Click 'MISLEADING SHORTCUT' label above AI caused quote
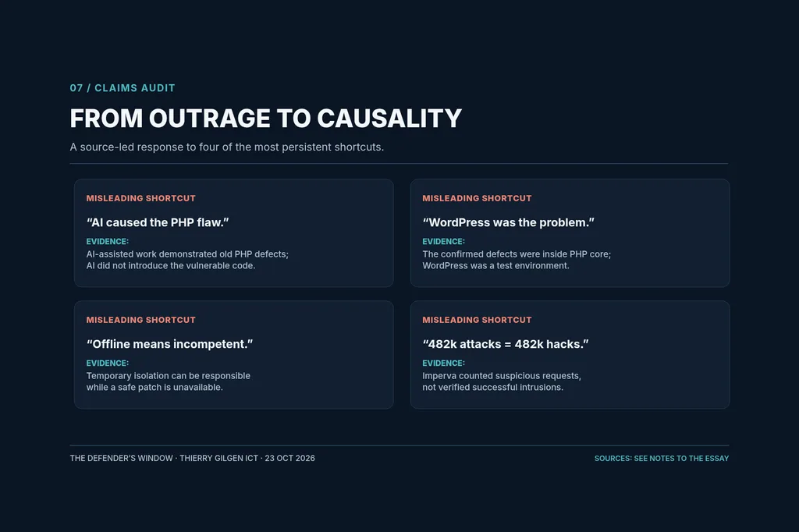 point(140,198)
